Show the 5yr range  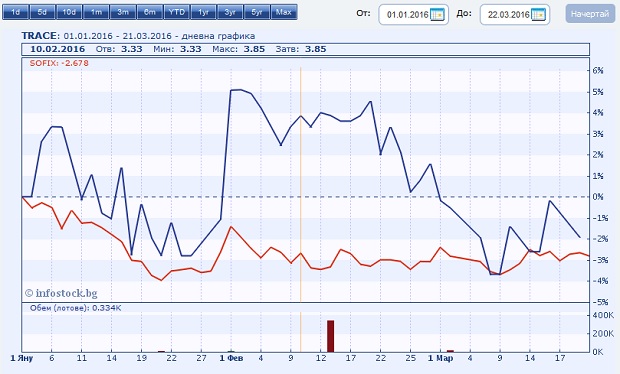pyautogui.click(x=258, y=12)
